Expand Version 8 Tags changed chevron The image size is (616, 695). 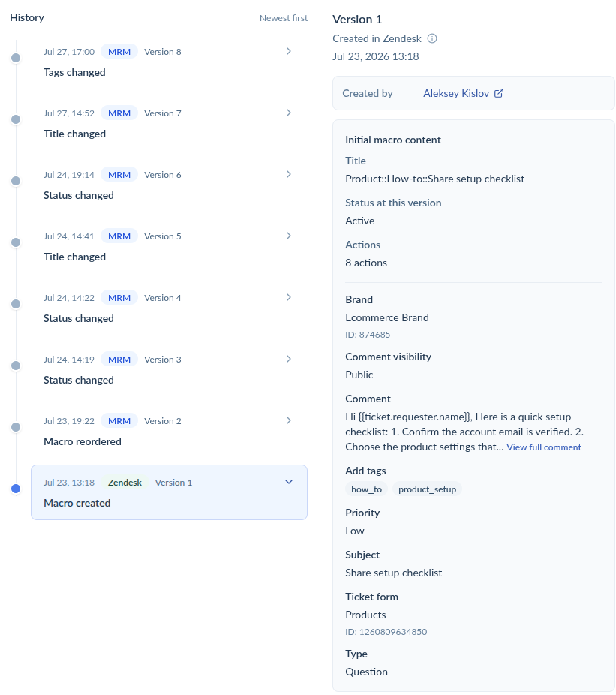[x=289, y=52]
